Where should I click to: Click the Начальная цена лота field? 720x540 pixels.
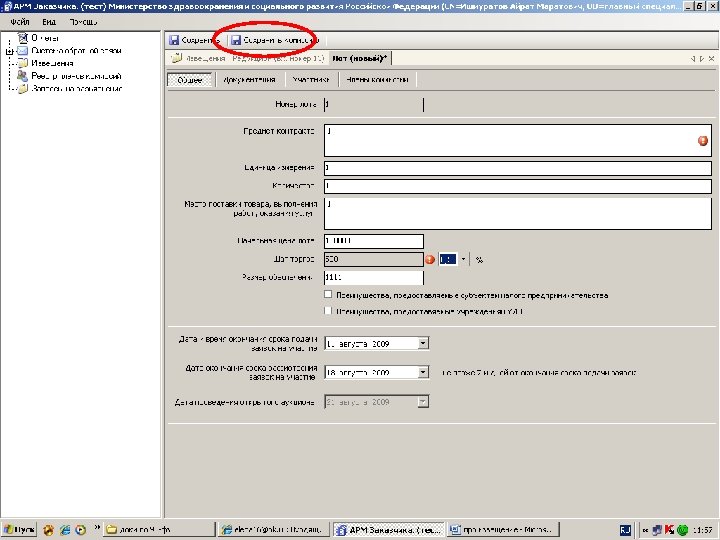[374, 241]
